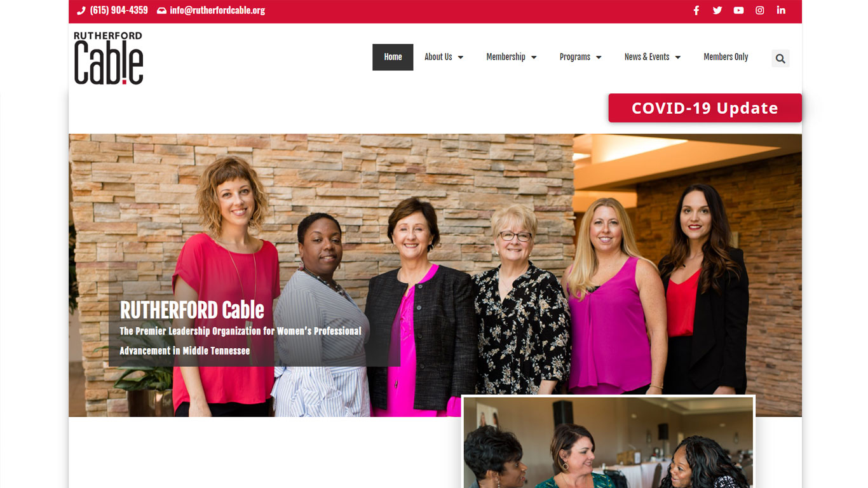Open the Facebook icon in top bar
868x488 pixels.
tap(696, 10)
